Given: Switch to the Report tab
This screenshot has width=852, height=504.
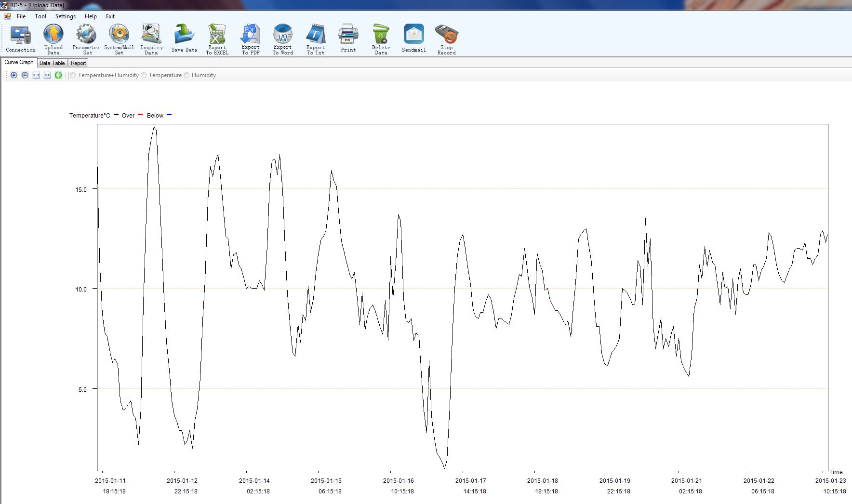Looking at the screenshot, I should [x=78, y=63].
